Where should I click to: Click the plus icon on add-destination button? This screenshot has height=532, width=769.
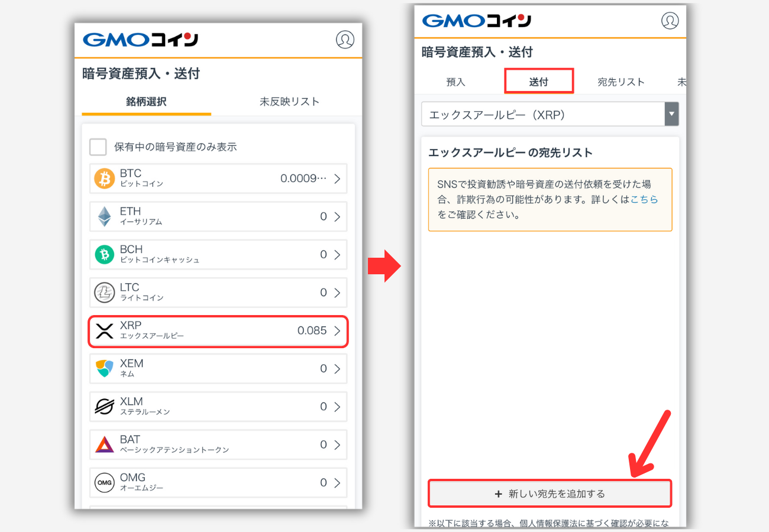pos(498,494)
